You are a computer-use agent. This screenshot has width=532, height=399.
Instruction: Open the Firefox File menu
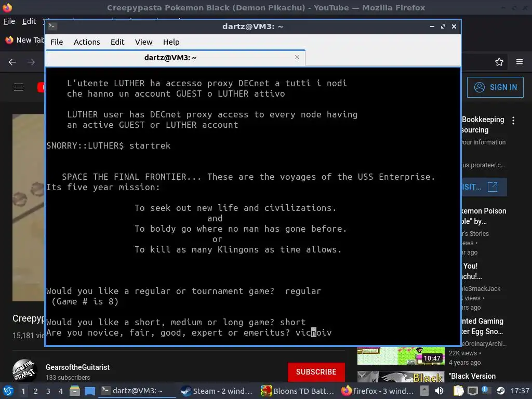click(x=9, y=21)
